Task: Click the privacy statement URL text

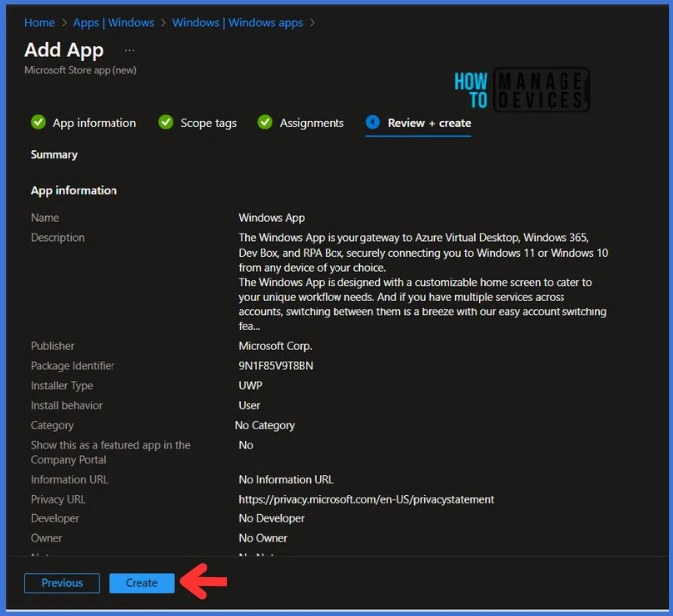Action: 365,499
